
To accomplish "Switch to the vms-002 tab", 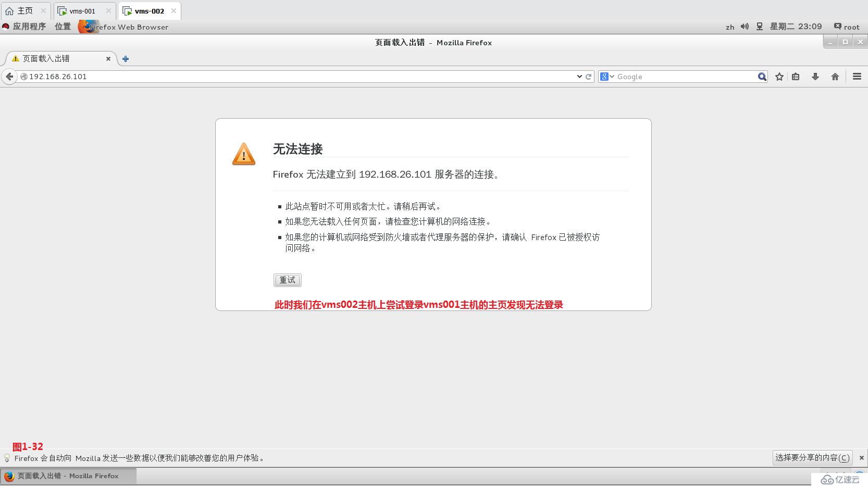I will (x=149, y=11).
